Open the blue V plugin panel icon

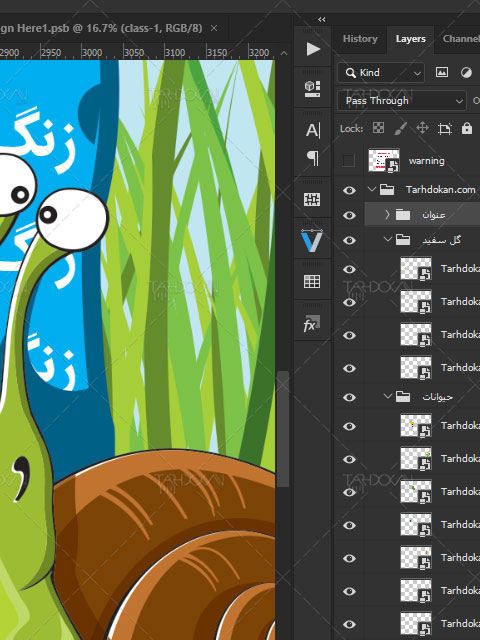[x=312, y=241]
